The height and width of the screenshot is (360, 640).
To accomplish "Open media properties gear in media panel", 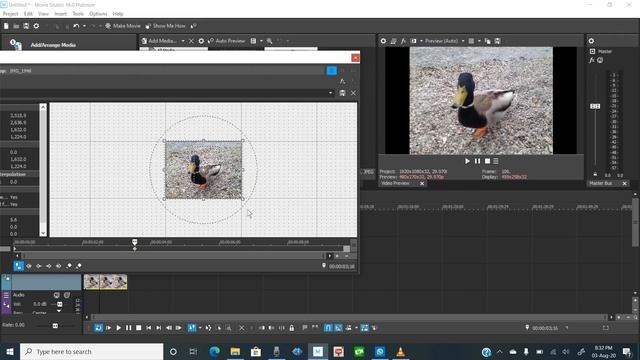I will pyautogui.click(x=201, y=41).
